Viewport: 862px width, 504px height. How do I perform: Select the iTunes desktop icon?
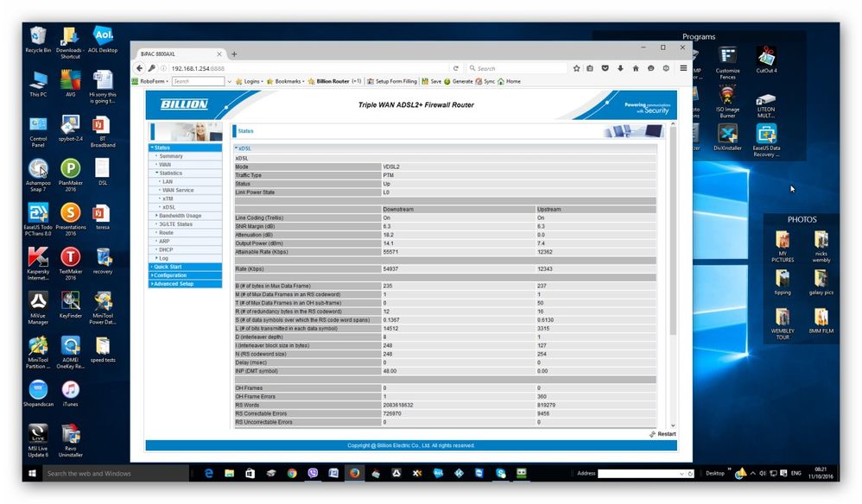click(x=70, y=393)
